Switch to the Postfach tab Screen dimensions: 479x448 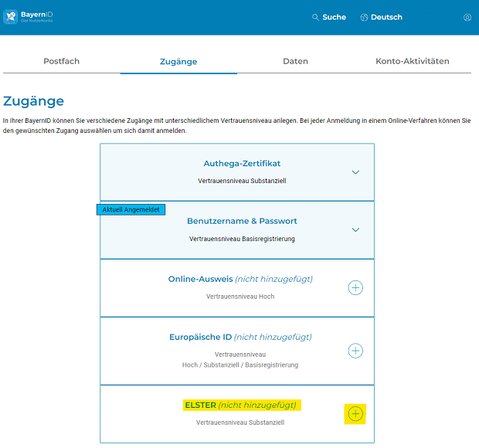click(x=61, y=61)
